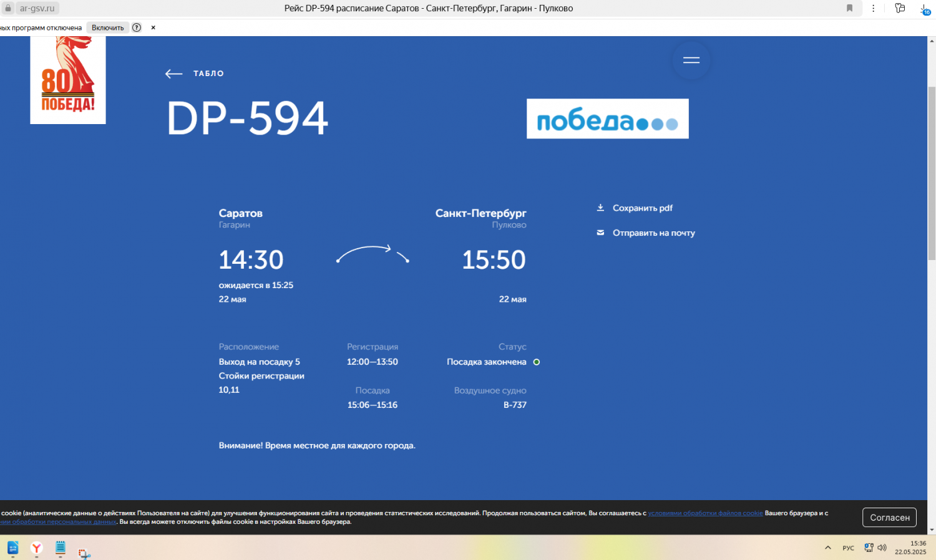This screenshot has height=560, width=936.
Task: Click the envelope icon next to Отправить на почту
Action: [x=600, y=233]
